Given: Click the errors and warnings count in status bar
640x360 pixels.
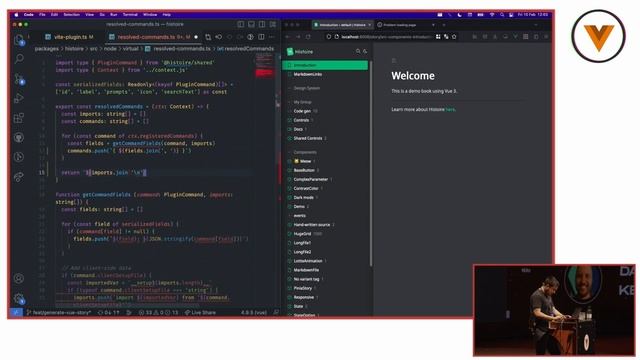Looking at the screenshot, I should click(x=158, y=313).
